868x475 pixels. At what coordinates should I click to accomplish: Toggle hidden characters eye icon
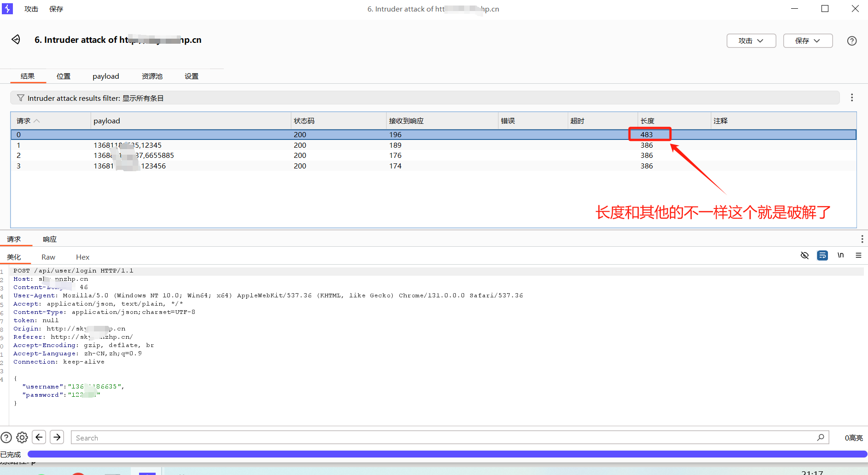click(804, 255)
